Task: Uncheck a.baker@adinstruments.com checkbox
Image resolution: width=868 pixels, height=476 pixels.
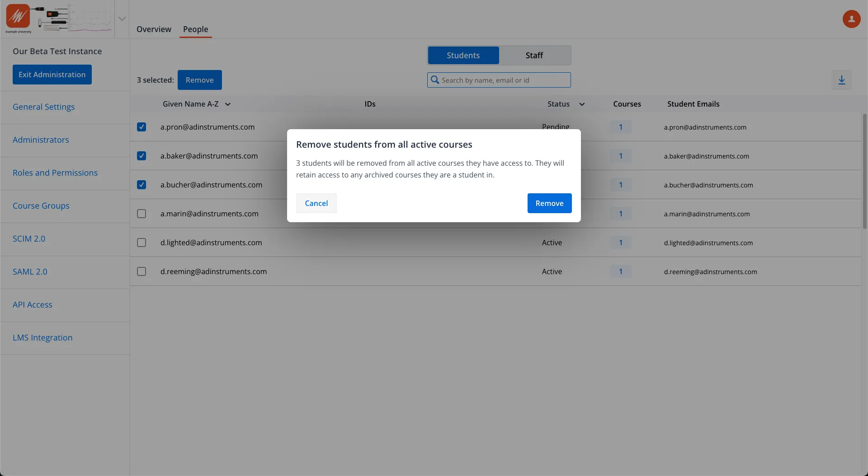Action: 142,156
